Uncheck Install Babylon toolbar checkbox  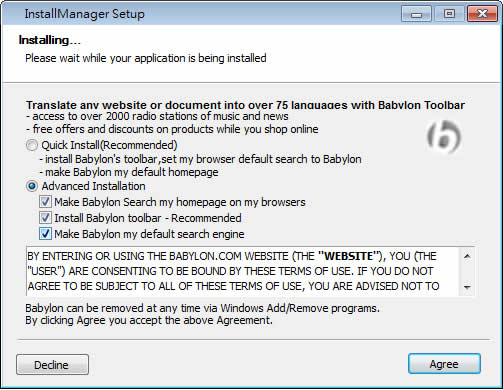point(45,218)
